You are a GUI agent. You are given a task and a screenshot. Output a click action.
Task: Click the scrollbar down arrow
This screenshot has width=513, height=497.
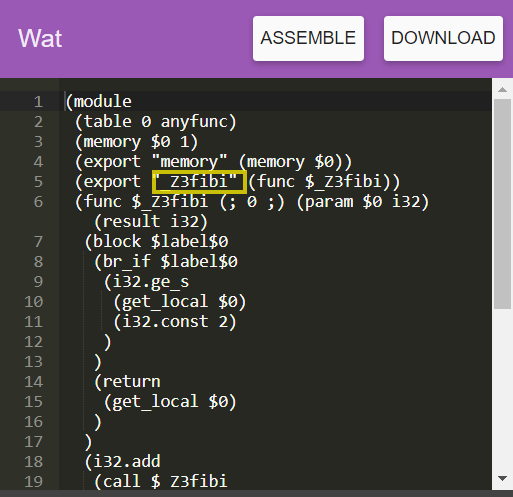tap(502, 479)
